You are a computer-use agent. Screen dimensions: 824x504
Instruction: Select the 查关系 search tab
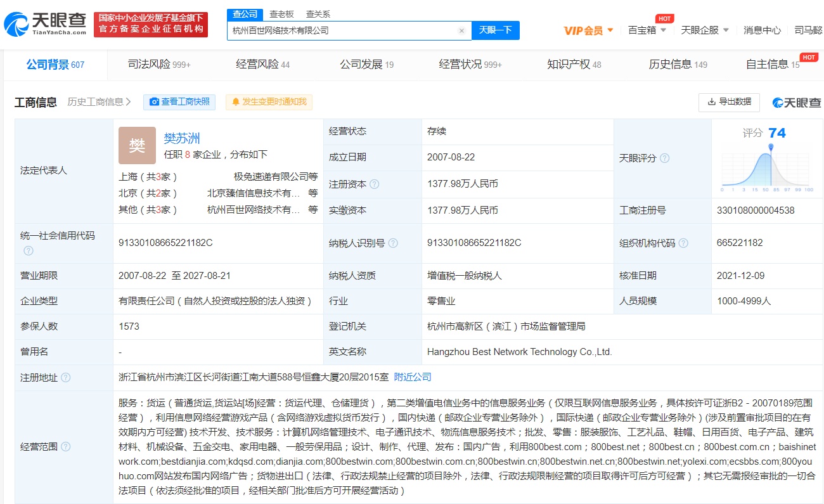(318, 14)
